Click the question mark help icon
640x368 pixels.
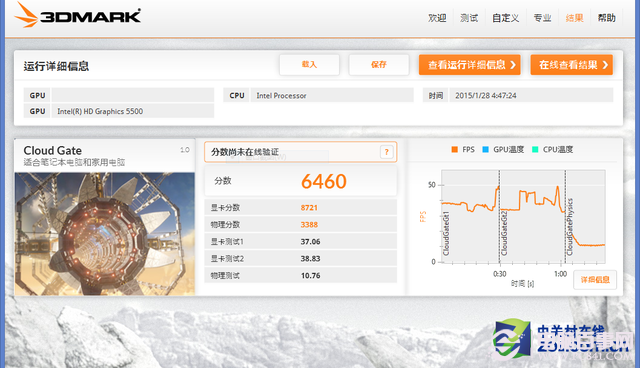coord(387,152)
